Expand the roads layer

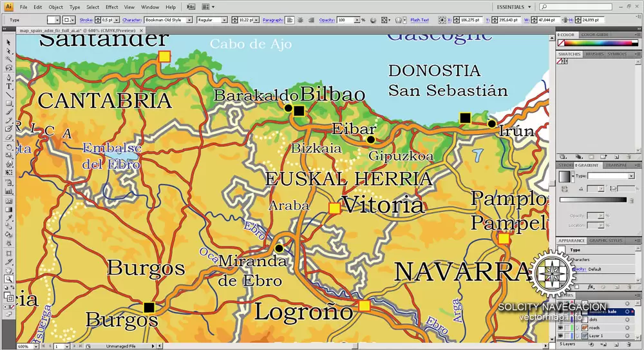tap(578, 328)
